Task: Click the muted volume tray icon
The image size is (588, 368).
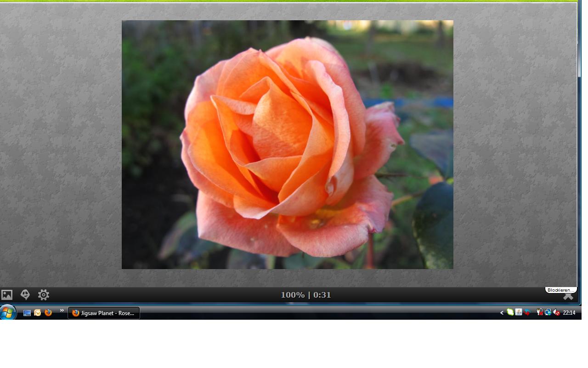Action: pos(556,312)
